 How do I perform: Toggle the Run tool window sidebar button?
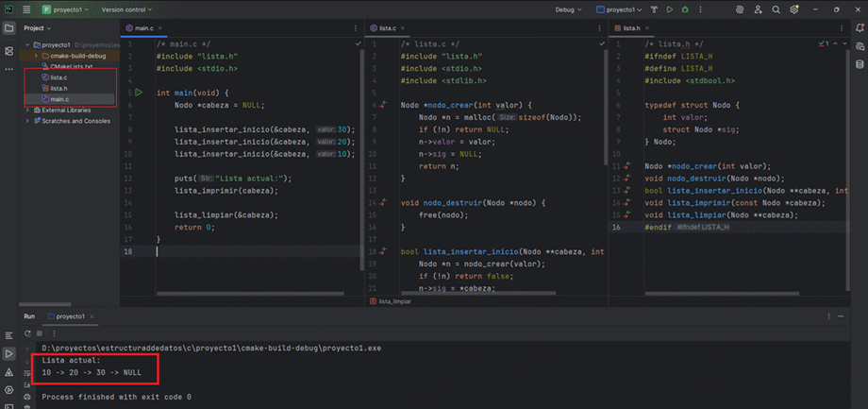click(9, 354)
